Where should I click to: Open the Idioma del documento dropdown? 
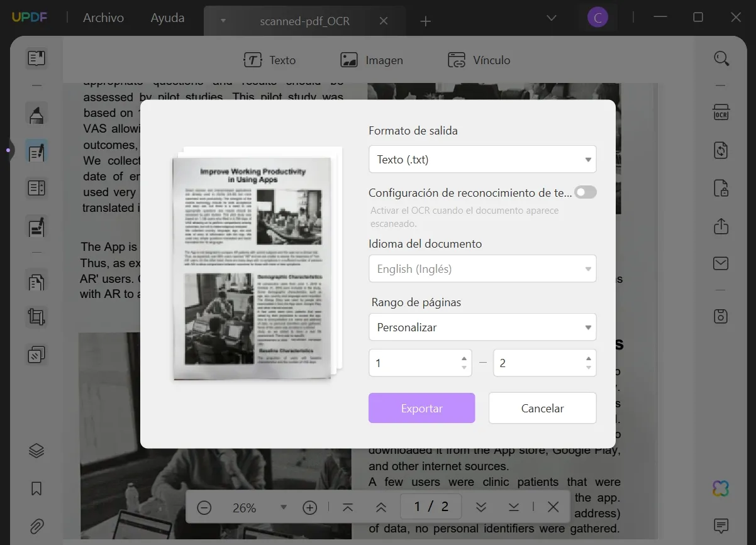click(x=482, y=268)
